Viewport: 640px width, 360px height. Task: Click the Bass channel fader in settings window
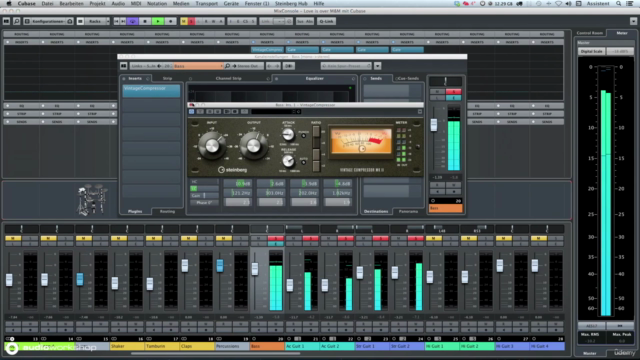[x=434, y=125]
